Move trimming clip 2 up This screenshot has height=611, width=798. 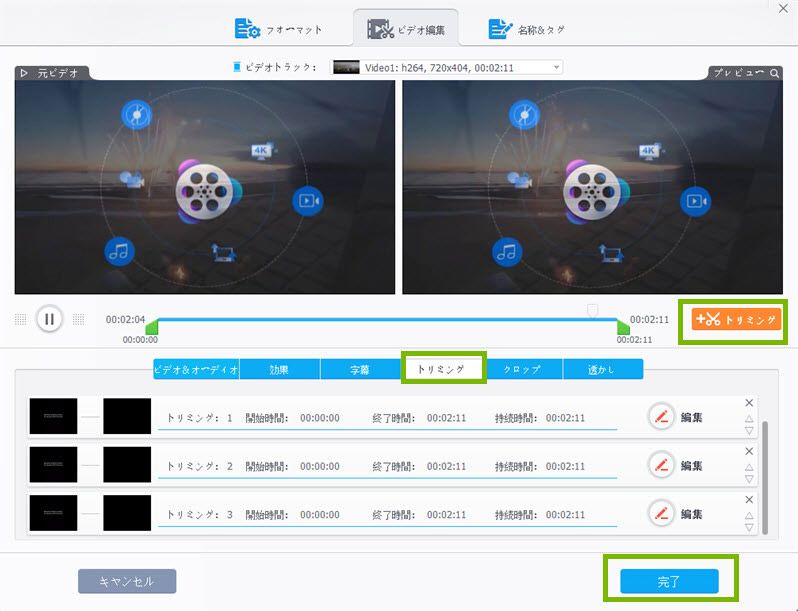click(x=749, y=466)
